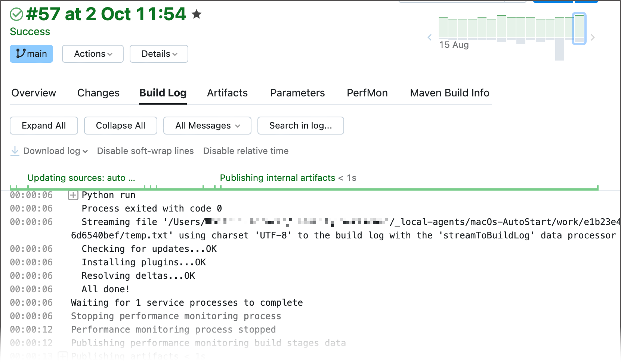This screenshot has width=621, height=364.
Task: Open the Actions dropdown
Action: [x=93, y=54]
